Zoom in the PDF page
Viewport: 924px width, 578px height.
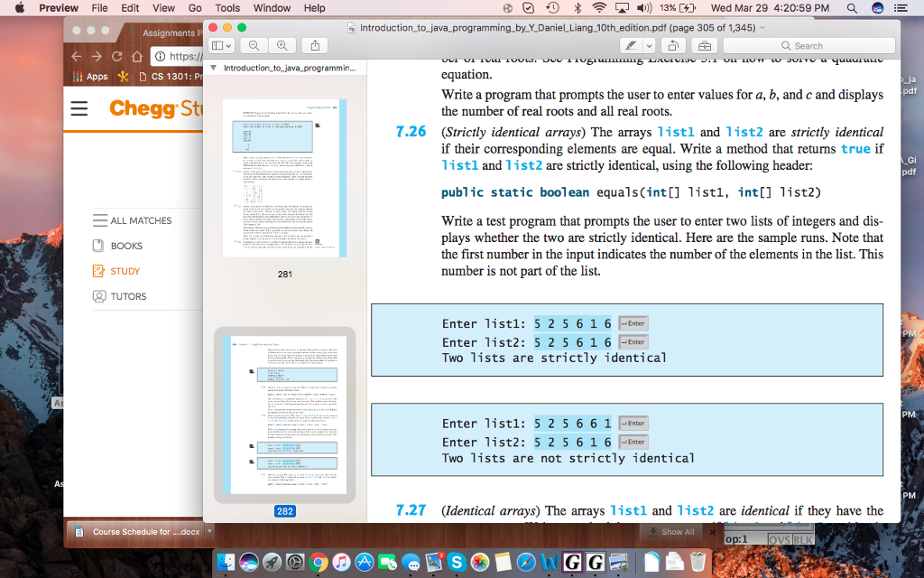282,45
